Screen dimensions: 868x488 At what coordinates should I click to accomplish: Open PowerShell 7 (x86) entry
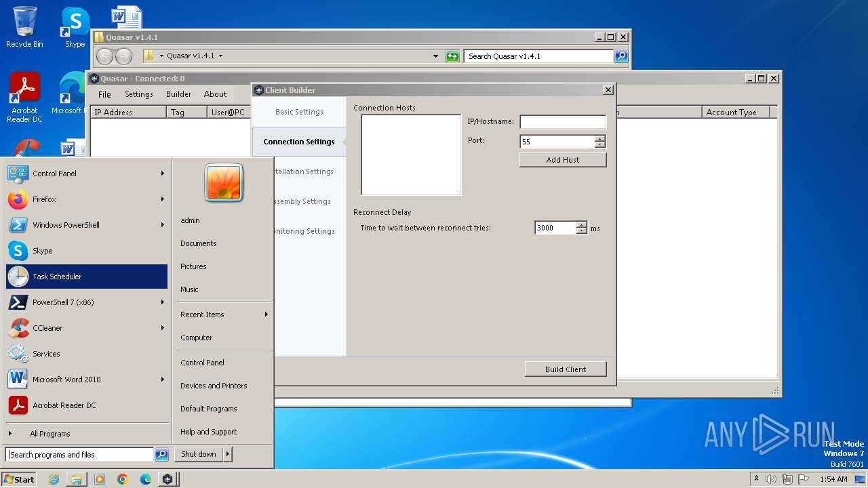[86, 302]
